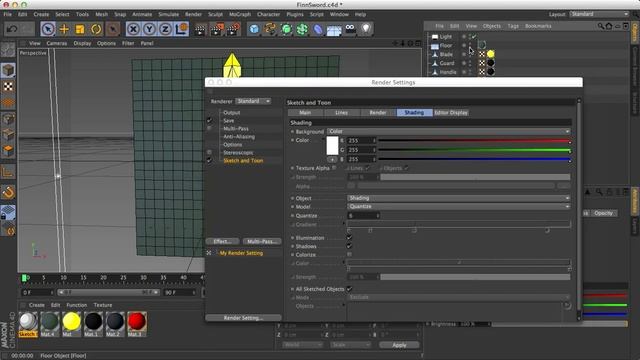Select Output in Render Settings list
The width and height of the screenshot is (640, 360).
click(x=231, y=112)
